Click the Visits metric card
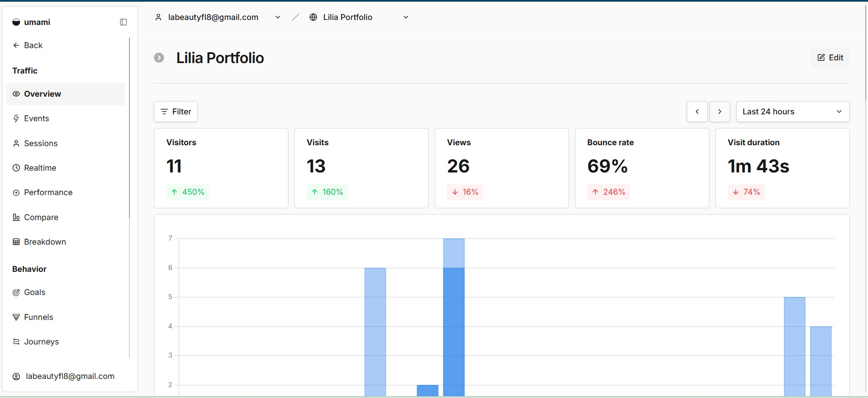The image size is (868, 398). pyautogui.click(x=362, y=168)
